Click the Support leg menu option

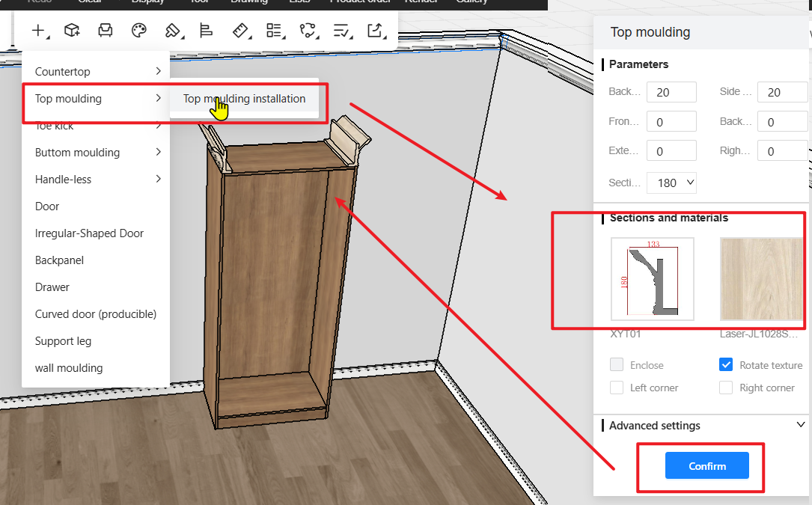[x=63, y=341]
